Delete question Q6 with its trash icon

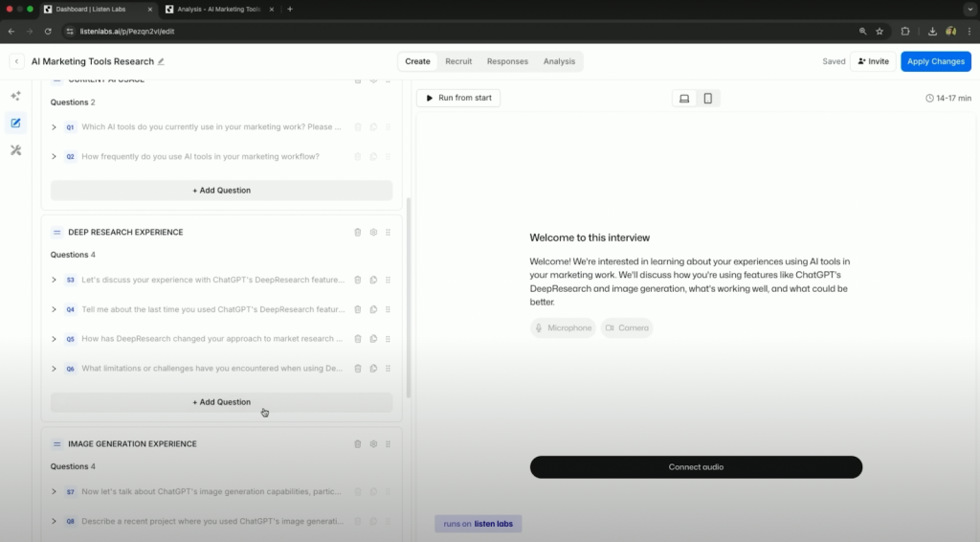coord(358,369)
